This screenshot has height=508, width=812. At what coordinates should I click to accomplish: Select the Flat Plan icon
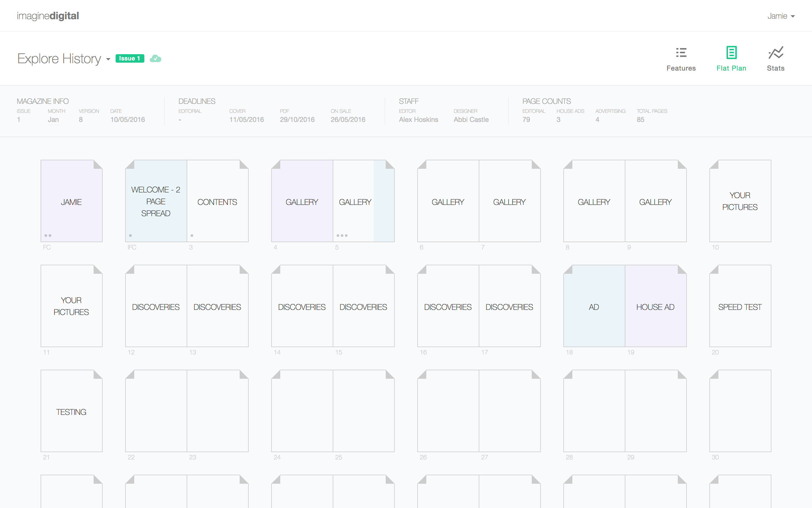point(731,53)
